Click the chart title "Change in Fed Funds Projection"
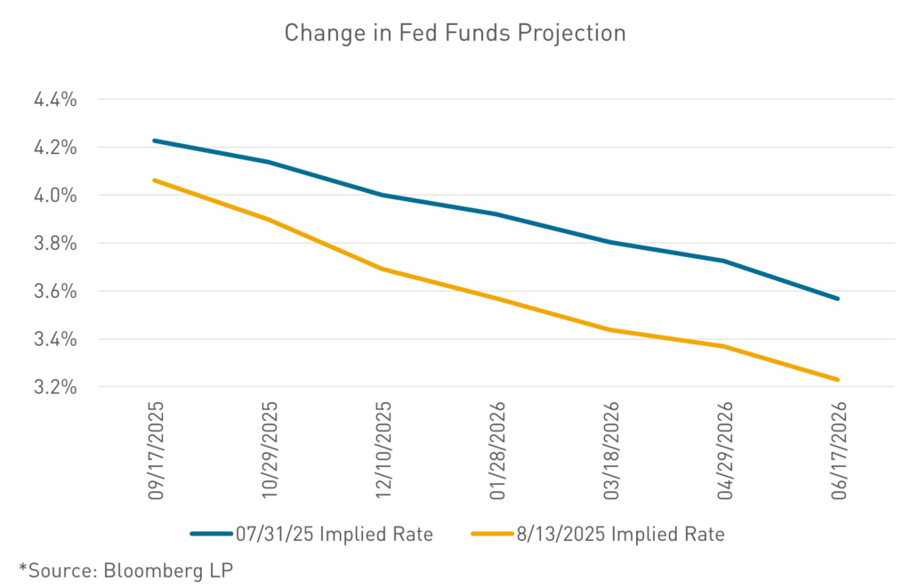 [455, 34]
